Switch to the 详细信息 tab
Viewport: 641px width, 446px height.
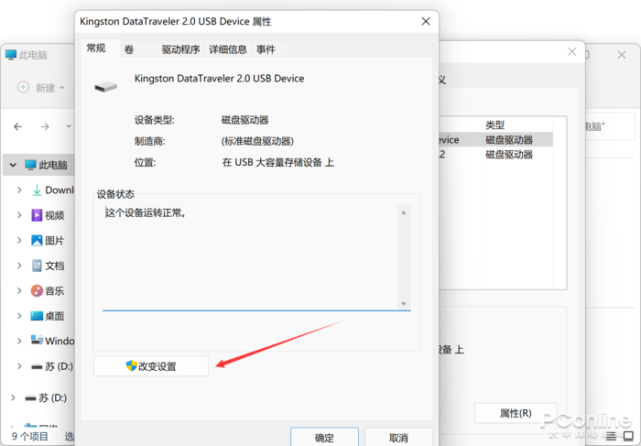pyautogui.click(x=228, y=49)
